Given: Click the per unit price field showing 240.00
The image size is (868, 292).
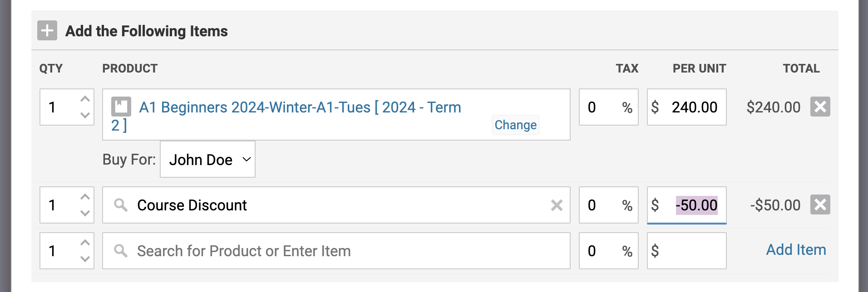Looking at the screenshot, I should click(x=694, y=107).
